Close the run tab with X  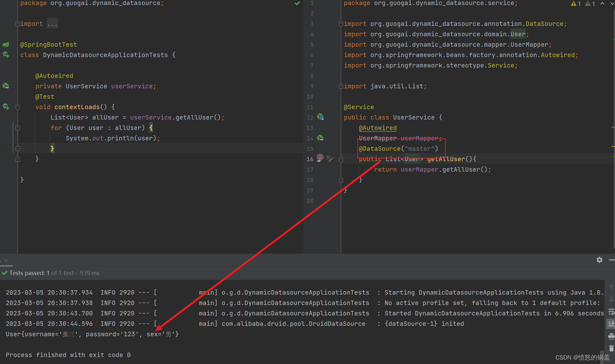[x=6, y=261]
